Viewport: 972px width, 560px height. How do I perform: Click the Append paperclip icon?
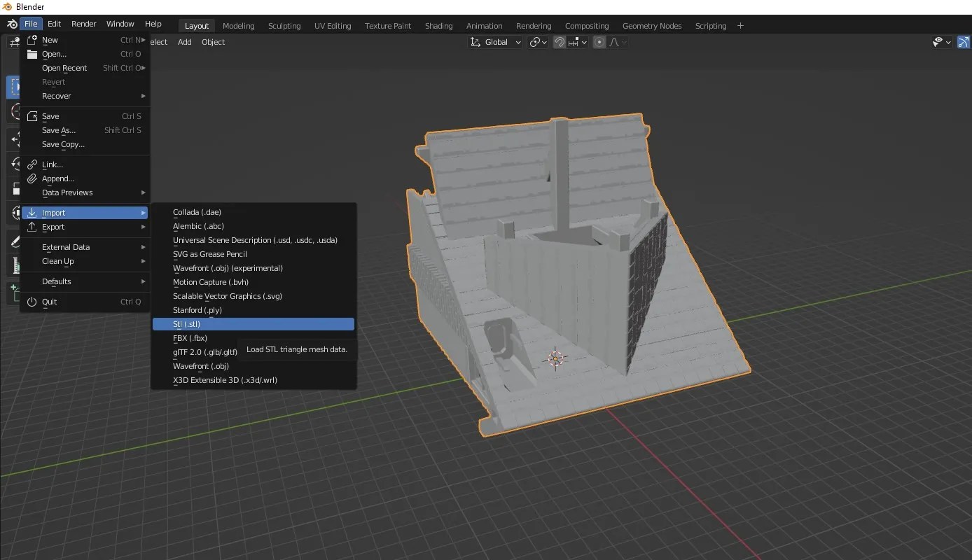coord(32,178)
